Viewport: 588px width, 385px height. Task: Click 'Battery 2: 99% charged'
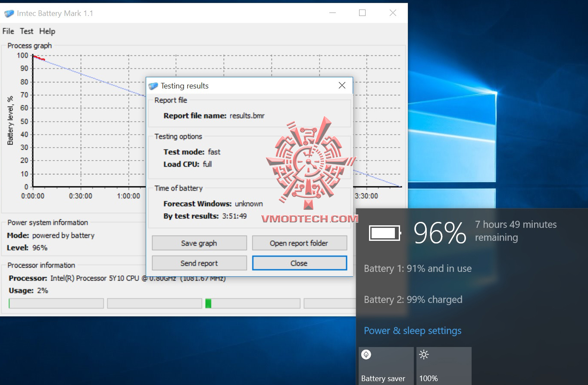coord(413,300)
